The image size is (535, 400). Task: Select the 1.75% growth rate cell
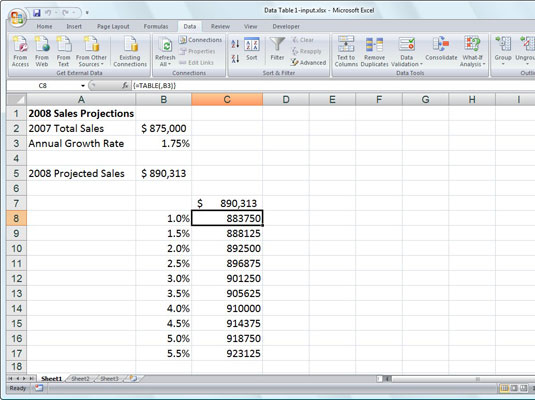coord(163,143)
